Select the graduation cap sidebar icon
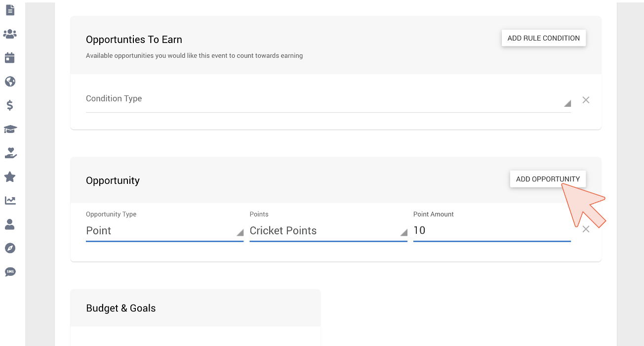 10,129
